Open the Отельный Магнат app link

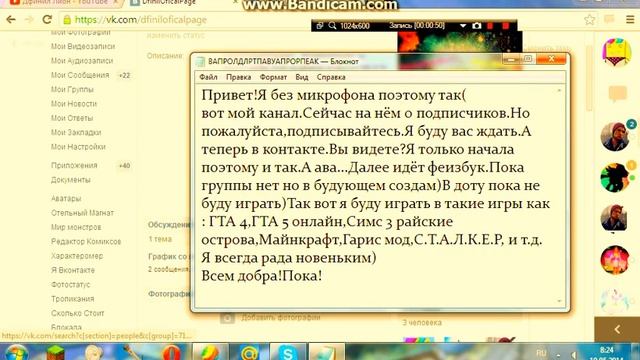click(82, 213)
